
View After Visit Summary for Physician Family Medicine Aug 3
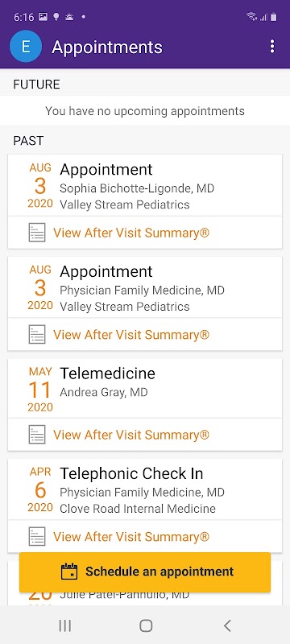(131, 335)
